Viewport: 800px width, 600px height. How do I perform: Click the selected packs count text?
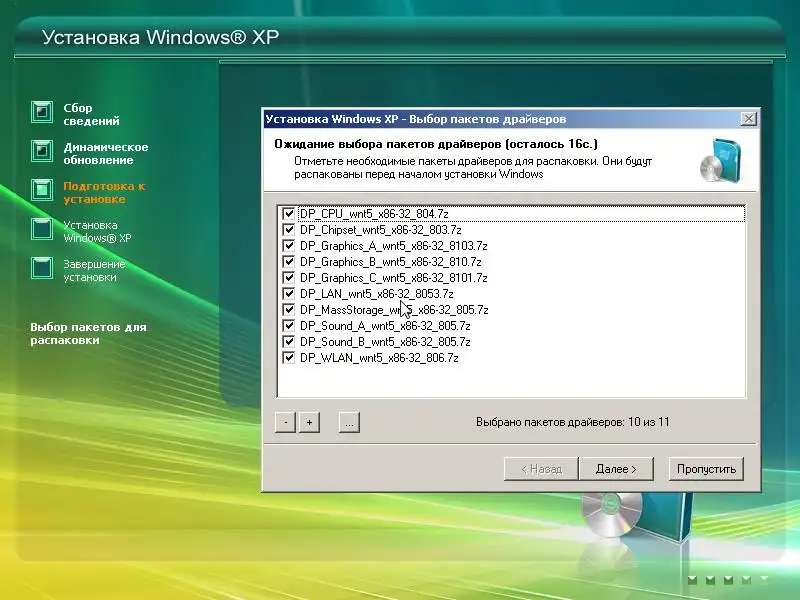point(572,422)
